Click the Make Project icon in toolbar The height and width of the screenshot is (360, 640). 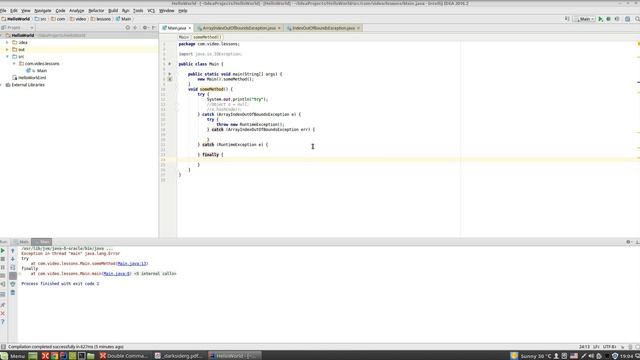[x=567, y=19]
